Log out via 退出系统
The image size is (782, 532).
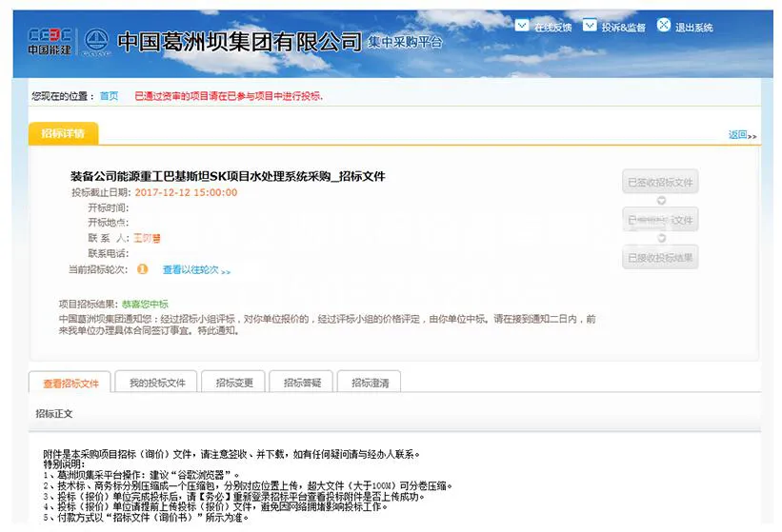pos(693,28)
